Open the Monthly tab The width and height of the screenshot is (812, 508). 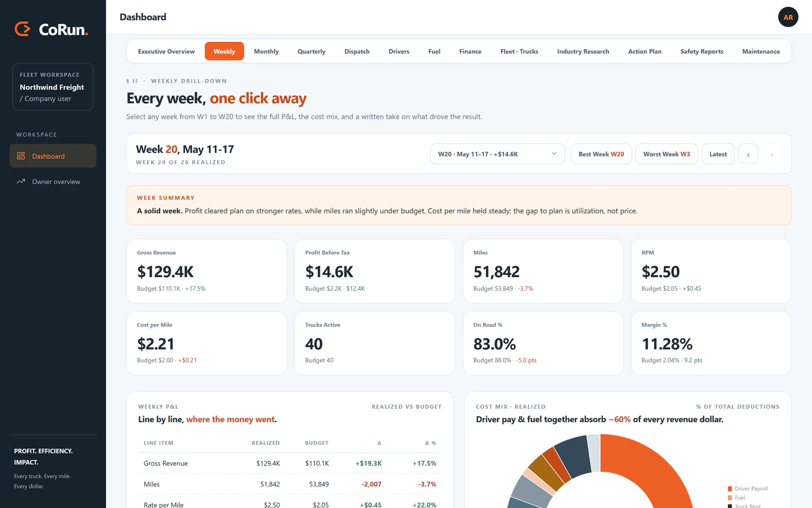(x=266, y=51)
